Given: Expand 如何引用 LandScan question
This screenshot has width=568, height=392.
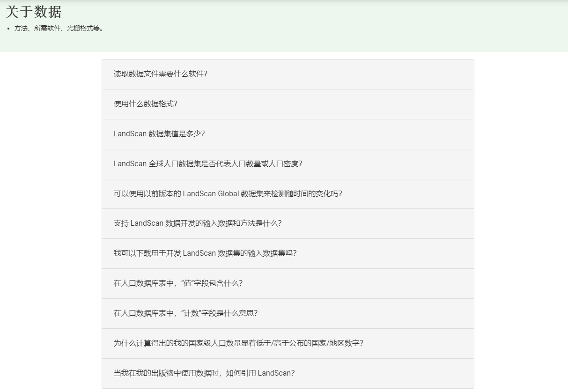Looking at the screenshot, I should tap(288, 373).
